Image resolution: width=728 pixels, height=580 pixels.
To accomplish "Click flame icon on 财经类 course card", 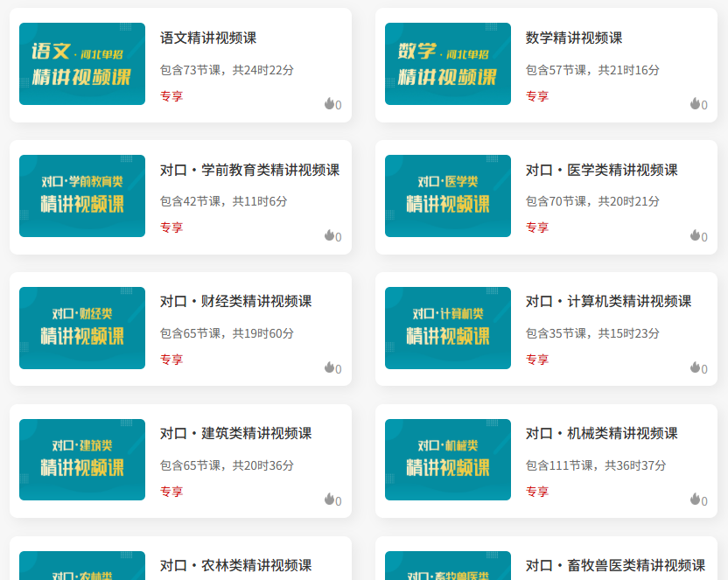I will point(329,367).
